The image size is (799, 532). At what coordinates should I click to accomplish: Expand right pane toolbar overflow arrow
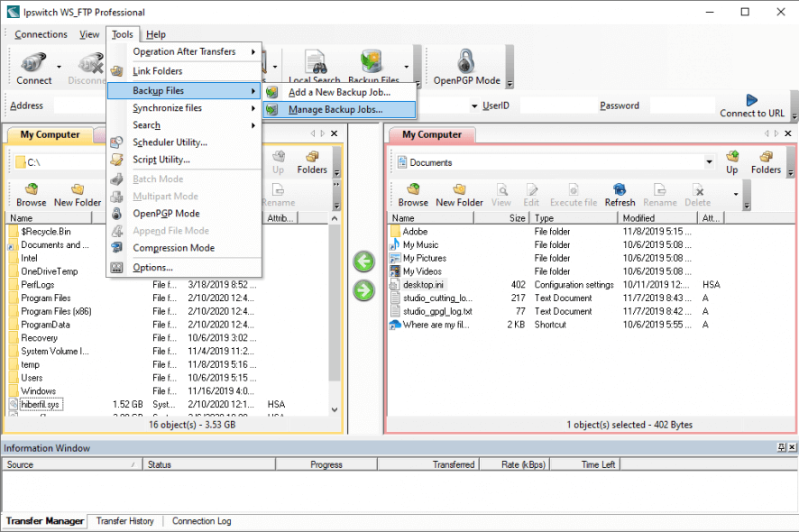736,194
